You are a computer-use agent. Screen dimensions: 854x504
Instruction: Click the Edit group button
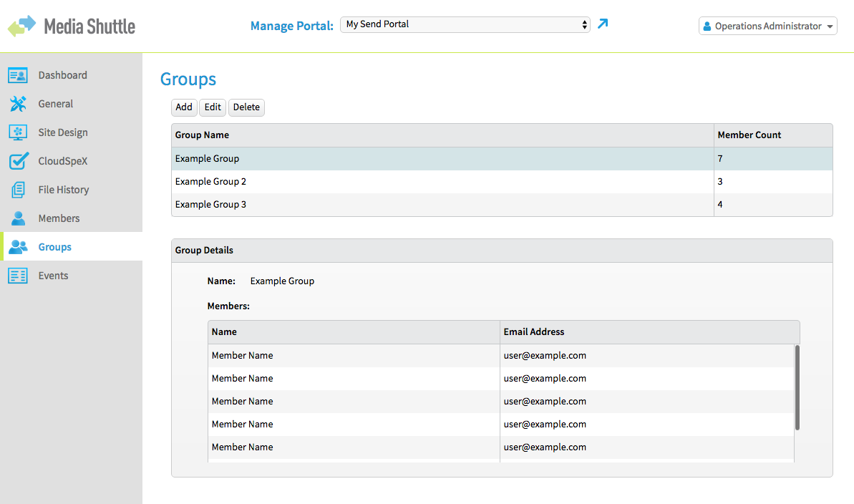tap(213, 107)
